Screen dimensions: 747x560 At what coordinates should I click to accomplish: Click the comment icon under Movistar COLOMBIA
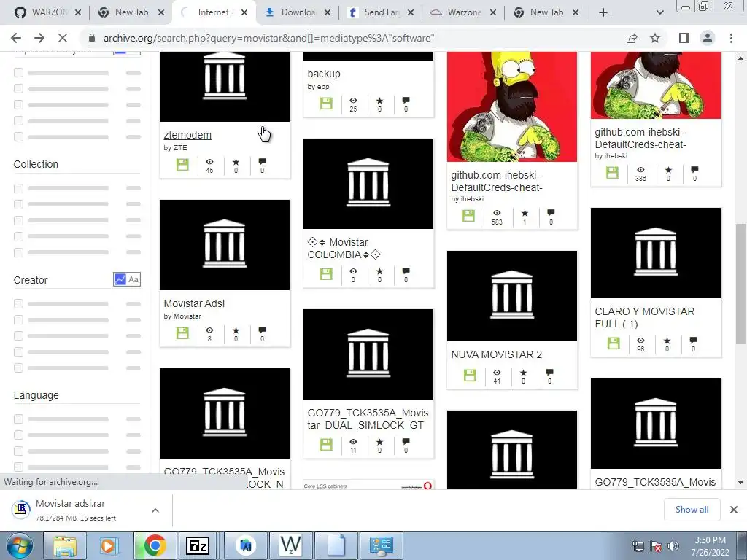[406, 271]
